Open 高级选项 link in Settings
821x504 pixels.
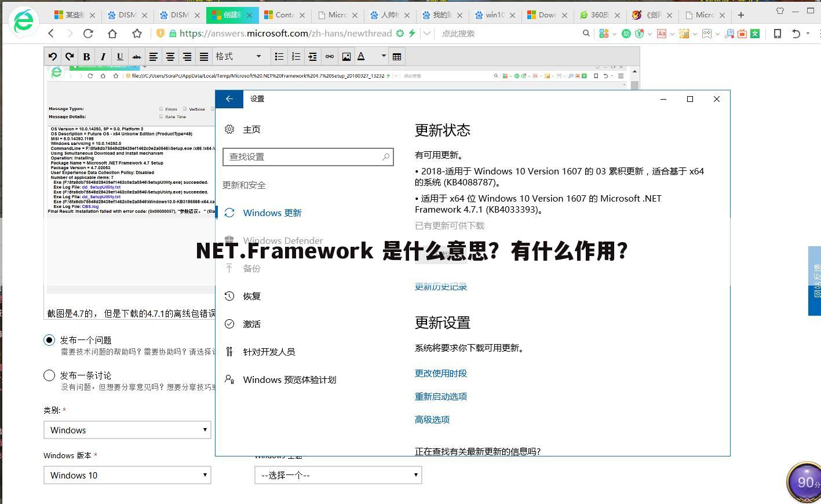coord(432,419)
